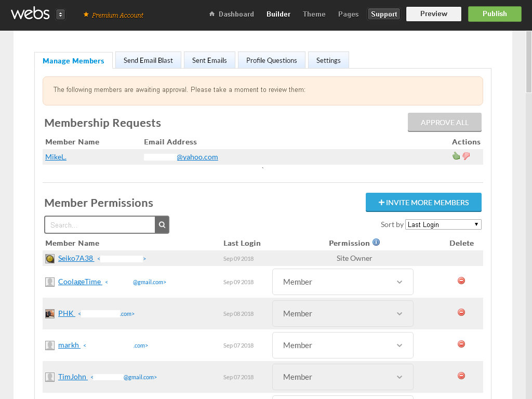The width and height of the screenshot is (532, 399).
Task: Click the member search input field
Action: pos(100,225)
